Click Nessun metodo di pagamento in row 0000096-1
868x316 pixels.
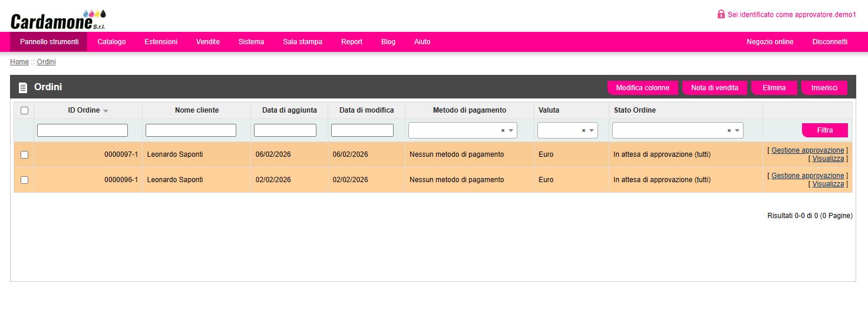[457, 180]
